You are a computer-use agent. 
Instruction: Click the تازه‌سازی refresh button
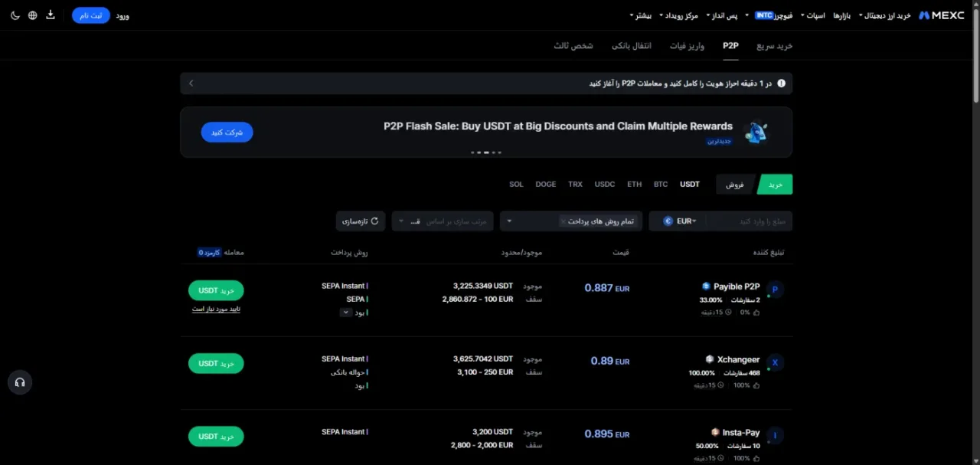pos(361,221)
